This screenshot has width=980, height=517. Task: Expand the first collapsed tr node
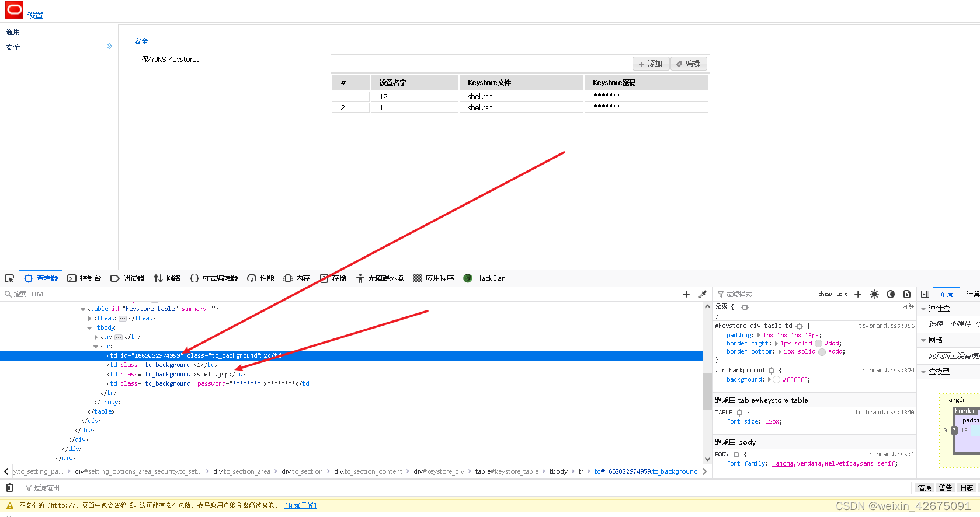(96, 337)
